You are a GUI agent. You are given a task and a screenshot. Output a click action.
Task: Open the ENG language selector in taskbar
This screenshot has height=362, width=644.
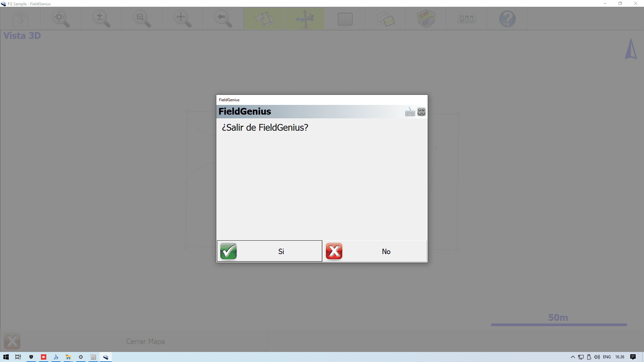(x=607, y=357)
